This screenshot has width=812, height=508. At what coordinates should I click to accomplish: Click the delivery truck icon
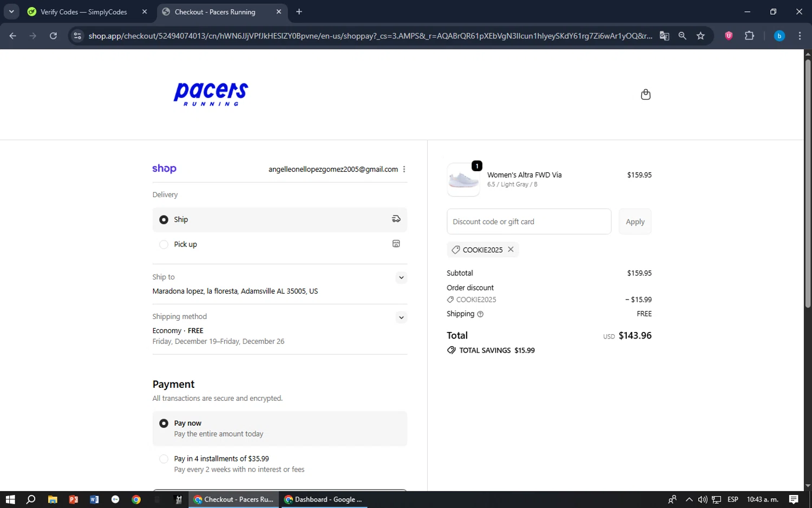pos(396,219)
